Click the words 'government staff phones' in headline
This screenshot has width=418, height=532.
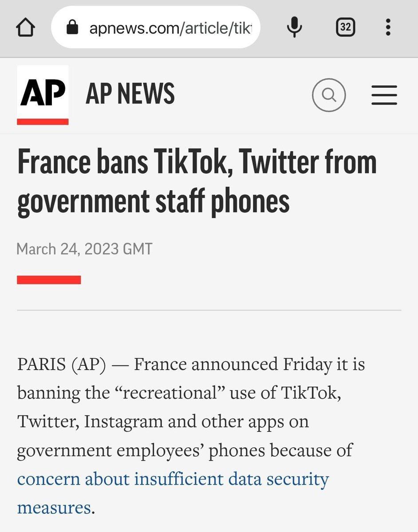click(153, 200)
